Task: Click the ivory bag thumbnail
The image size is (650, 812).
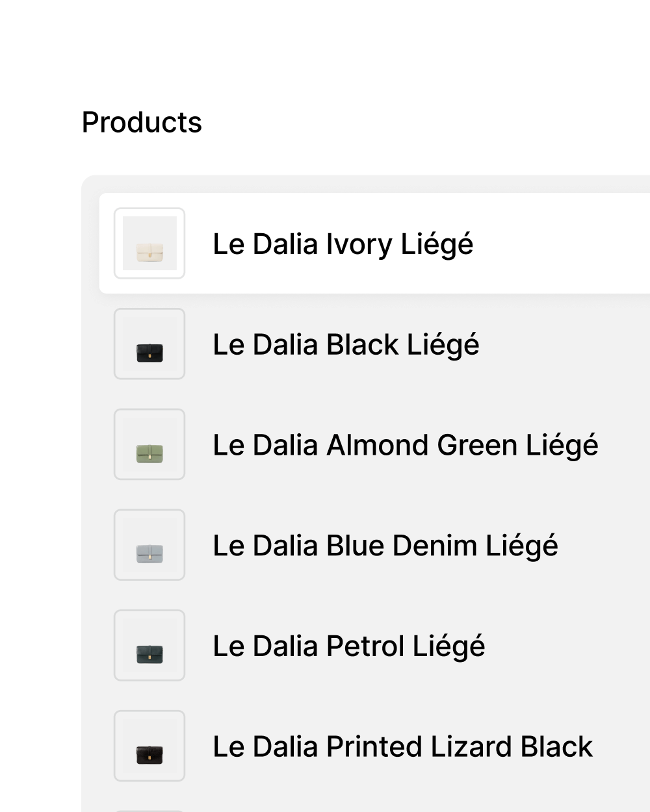Action: [149, 244]
